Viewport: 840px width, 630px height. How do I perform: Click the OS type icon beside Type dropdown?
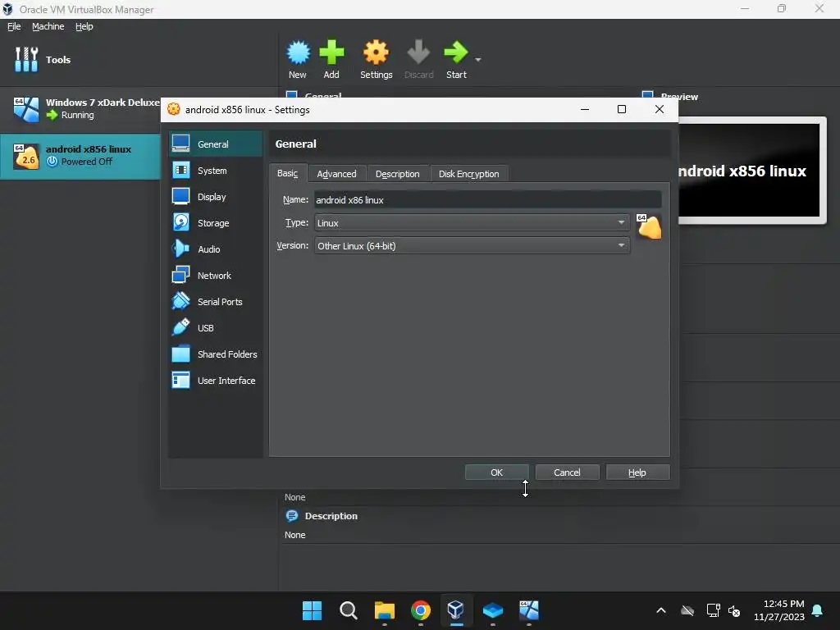[x=650, y=226]
